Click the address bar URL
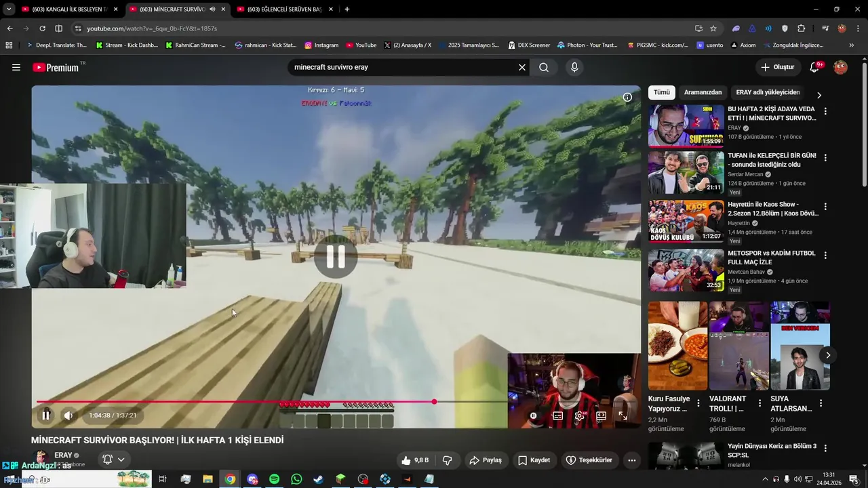868x488 pixels. point(152,28)
